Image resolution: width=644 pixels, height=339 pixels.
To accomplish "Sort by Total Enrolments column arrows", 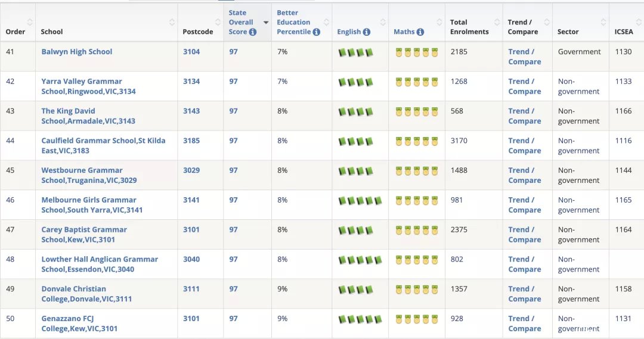I will pos(497,22).
